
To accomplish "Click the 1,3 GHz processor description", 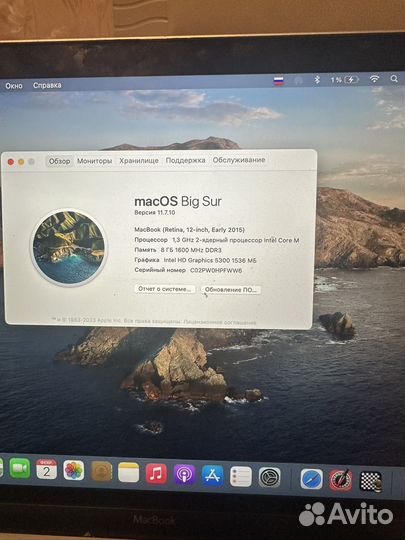I will [x=236, y=240].
